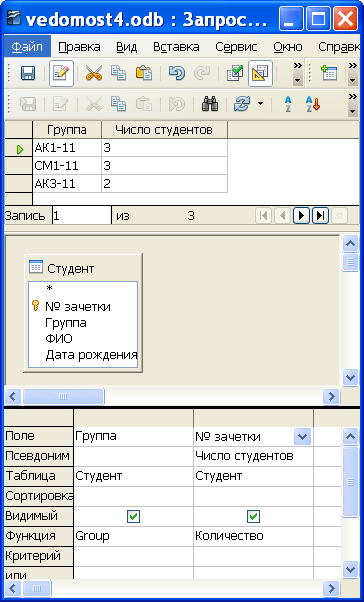Image resolution: width=364 pixels, height=602 pixels.
Task: Click the Undo icon in the top toolbar
Action: coord(177,73)
